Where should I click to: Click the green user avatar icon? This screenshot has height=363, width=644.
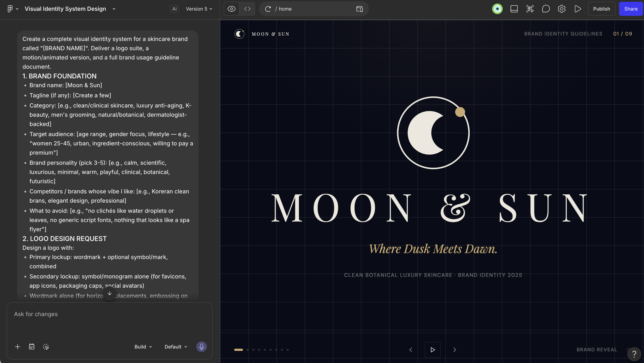point(497,9)
